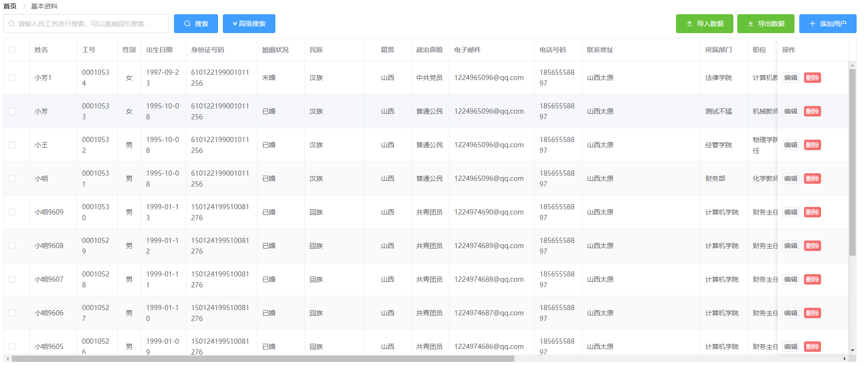This screenshot has height=366, width=868.
Task: Check the row for 小明9607
Action: (12, 279)
